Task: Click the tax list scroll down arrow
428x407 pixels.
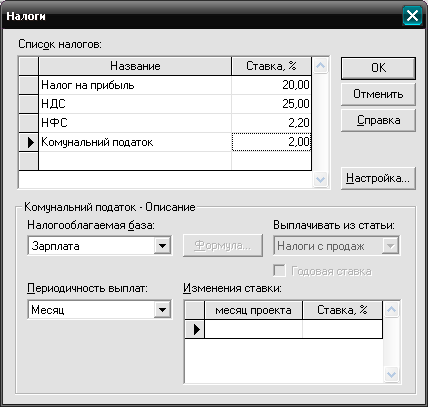Action: pyautogui.click(x=320, y=180)
